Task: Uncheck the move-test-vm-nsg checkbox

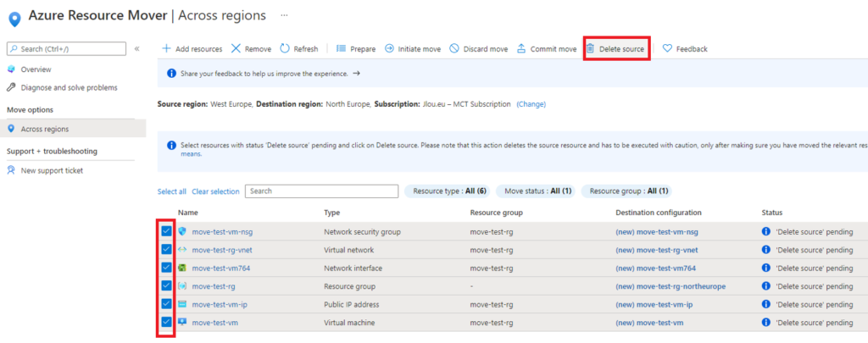Action: (166, 231)
